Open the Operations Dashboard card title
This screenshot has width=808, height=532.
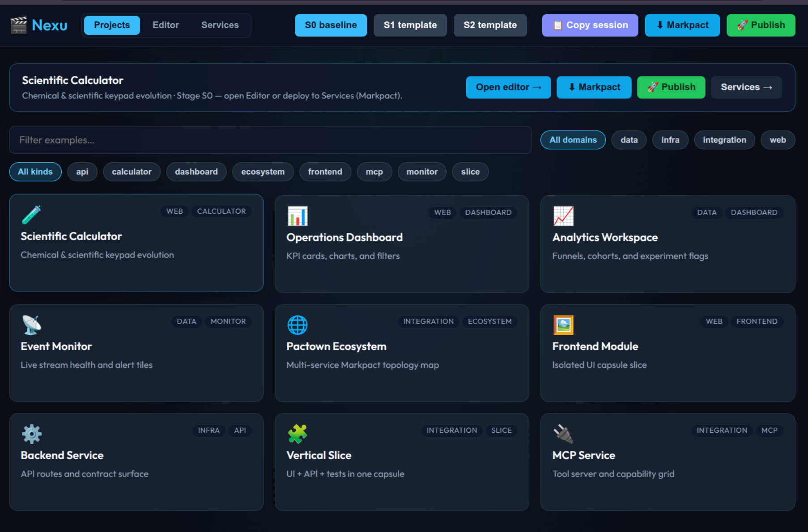[344, 237]
